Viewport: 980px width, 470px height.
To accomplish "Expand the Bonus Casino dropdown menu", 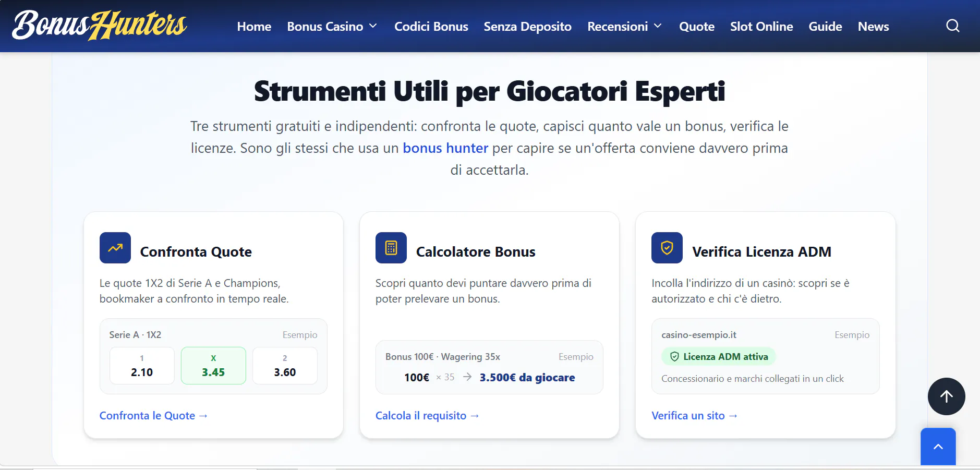I will click(332, 27).
